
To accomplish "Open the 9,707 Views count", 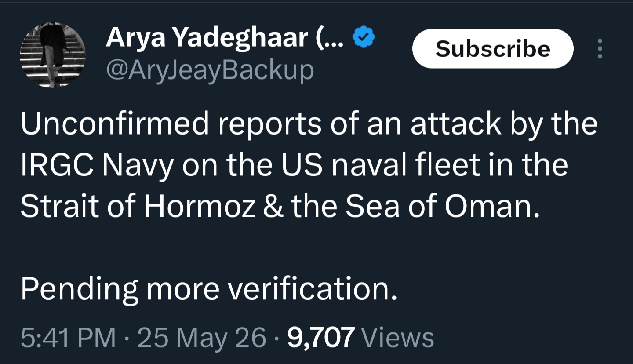I will point(360,338).
